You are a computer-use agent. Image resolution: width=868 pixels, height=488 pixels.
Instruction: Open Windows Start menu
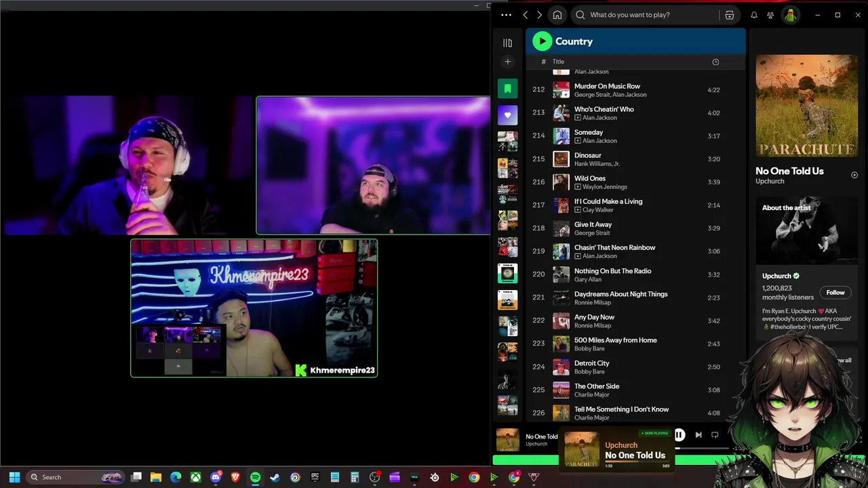[14, 477]
